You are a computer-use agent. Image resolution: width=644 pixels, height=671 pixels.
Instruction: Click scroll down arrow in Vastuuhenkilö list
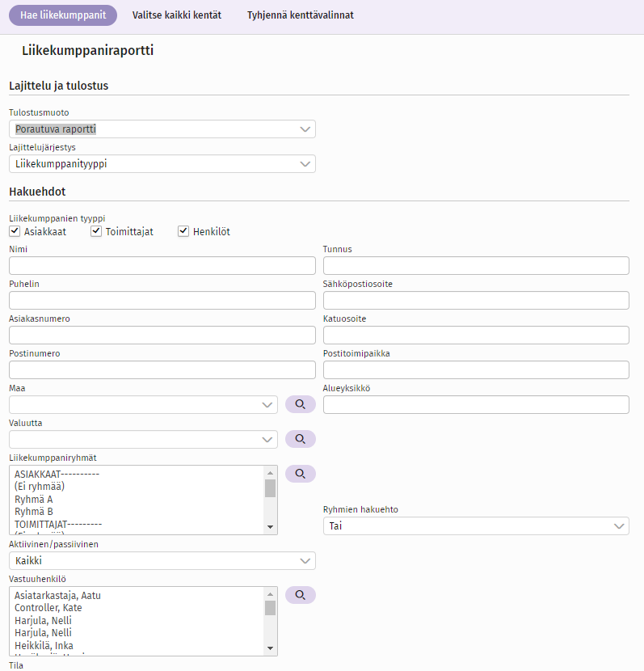point(270,648)
